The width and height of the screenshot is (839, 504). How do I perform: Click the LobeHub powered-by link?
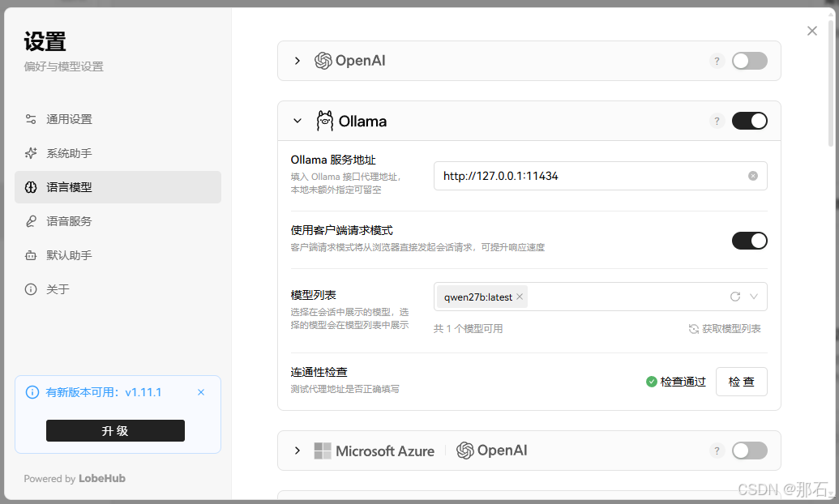coord(101,479)
